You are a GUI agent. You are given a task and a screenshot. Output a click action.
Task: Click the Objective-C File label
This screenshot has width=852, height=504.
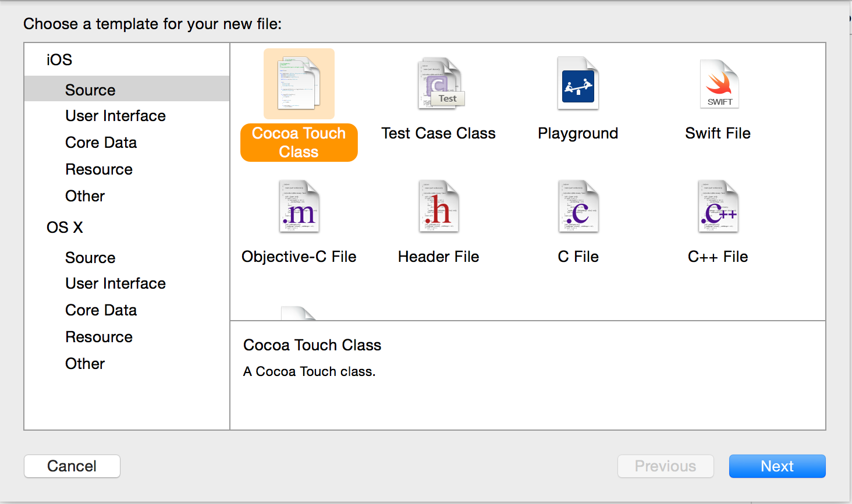tap(299, 257)
